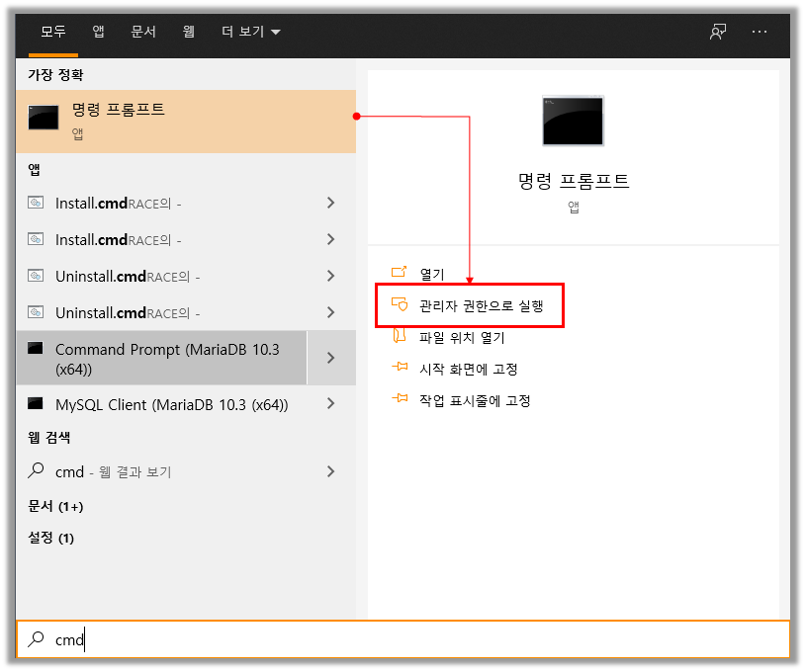This screenshot has width=805, height=672.
Task: Expand Command Prompt MariaDB result arrow
Action: click(331, 358)
